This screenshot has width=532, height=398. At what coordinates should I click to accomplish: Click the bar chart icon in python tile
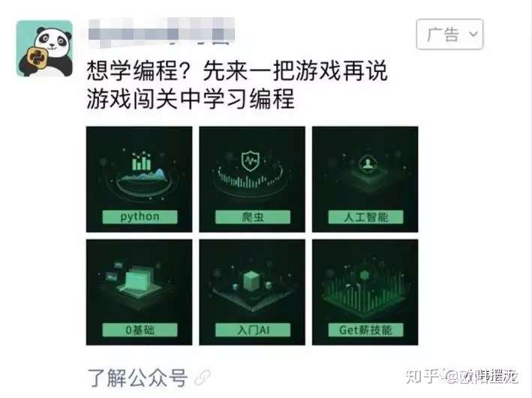(x=142, y=160)
